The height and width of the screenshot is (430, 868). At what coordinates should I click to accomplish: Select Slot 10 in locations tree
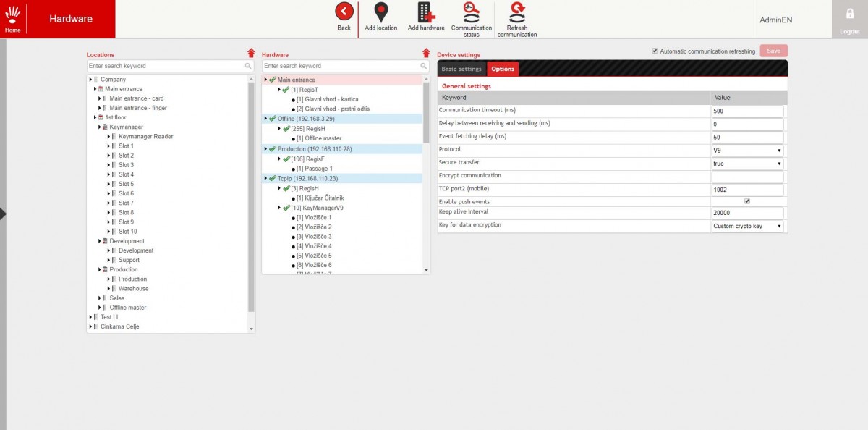point(128,232)
